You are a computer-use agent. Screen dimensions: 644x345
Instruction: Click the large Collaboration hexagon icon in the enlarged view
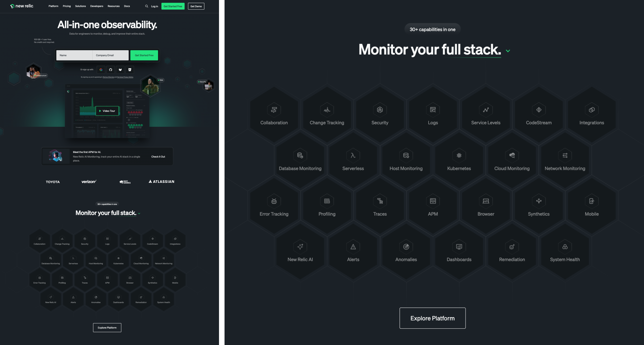click(274, 110)
